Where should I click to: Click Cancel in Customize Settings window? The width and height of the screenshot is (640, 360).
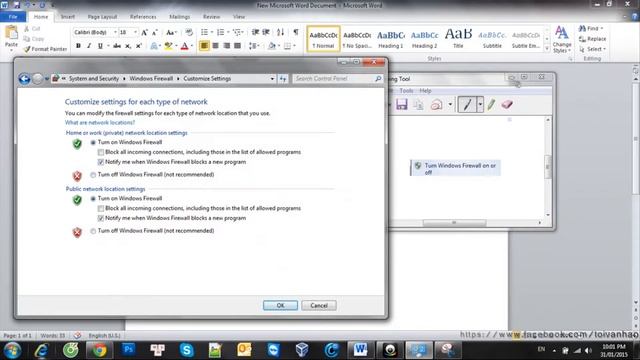coord(319,305)
